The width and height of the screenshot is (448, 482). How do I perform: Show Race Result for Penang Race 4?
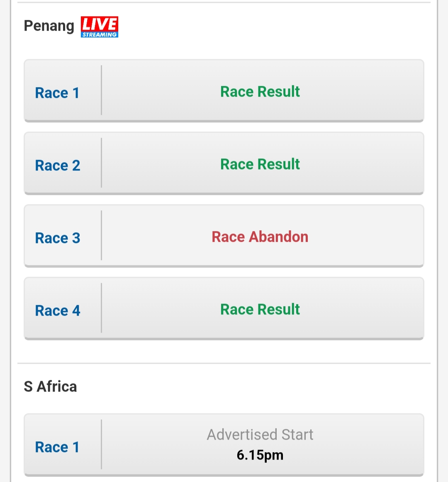[x=260, y=309]
